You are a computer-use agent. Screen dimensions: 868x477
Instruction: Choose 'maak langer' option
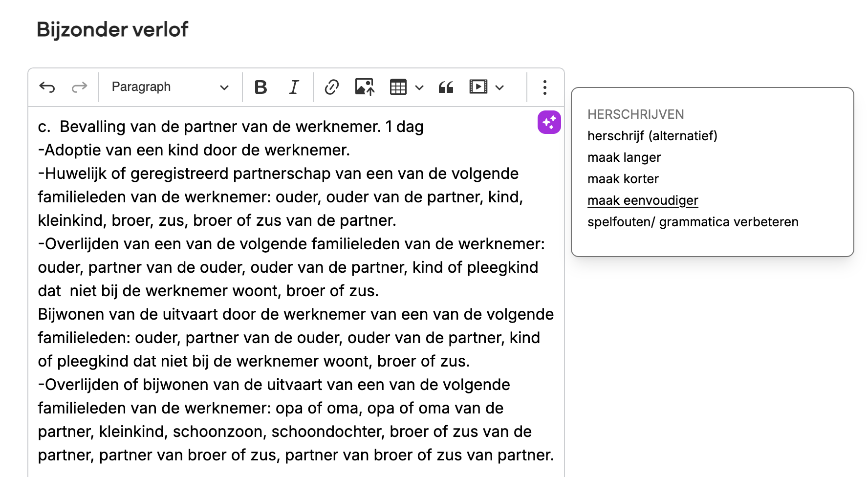tap(624, 157)
